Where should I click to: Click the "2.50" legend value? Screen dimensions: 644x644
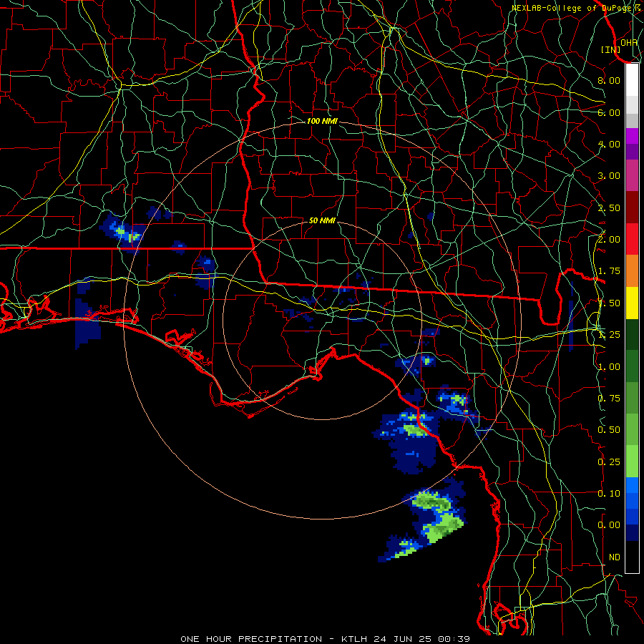pos(609,208)
